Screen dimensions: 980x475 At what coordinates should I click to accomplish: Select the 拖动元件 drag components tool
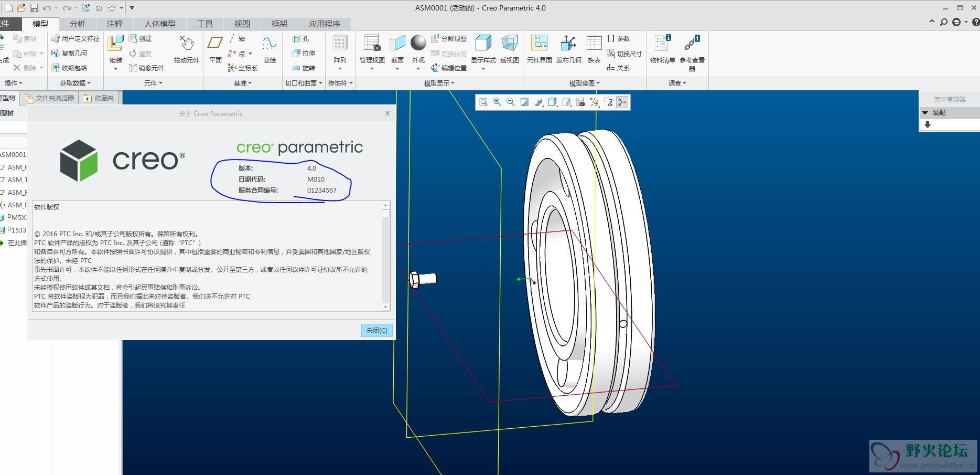pyautogui.click(x=186, y=45)
